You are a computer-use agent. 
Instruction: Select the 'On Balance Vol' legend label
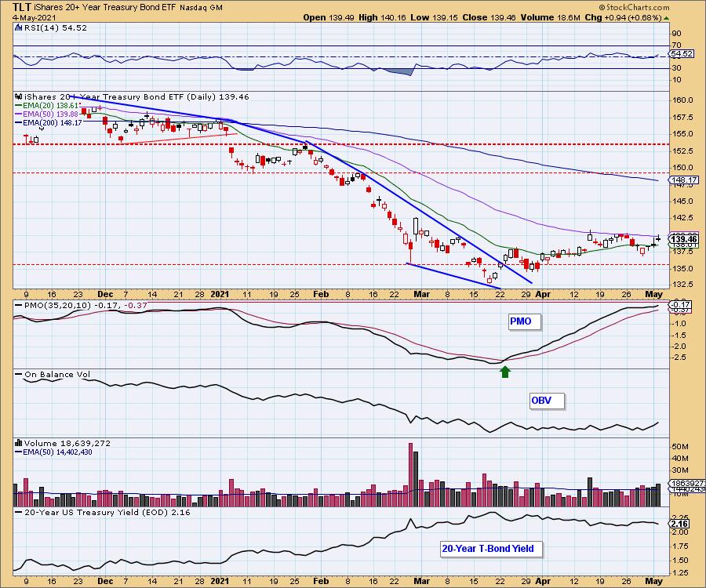coord(57,374)
